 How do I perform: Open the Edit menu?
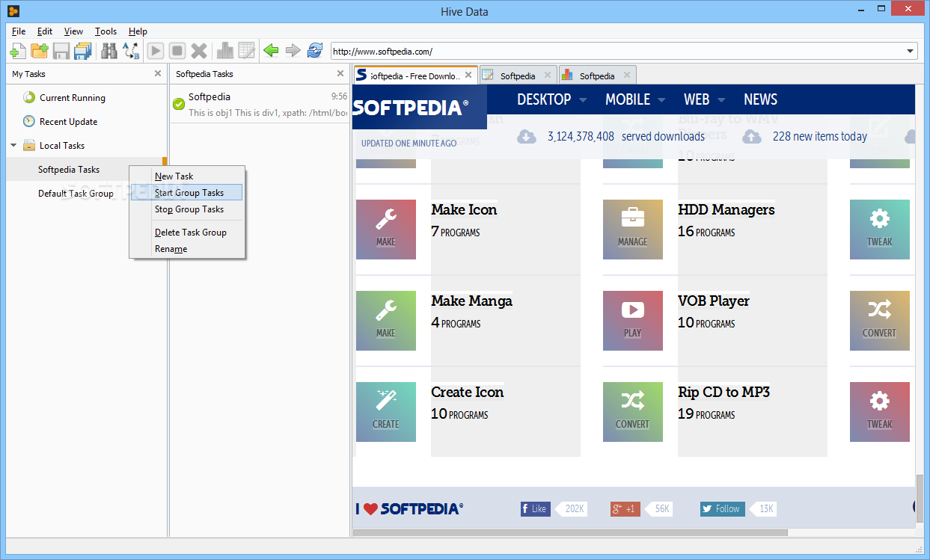click(45, 31)
